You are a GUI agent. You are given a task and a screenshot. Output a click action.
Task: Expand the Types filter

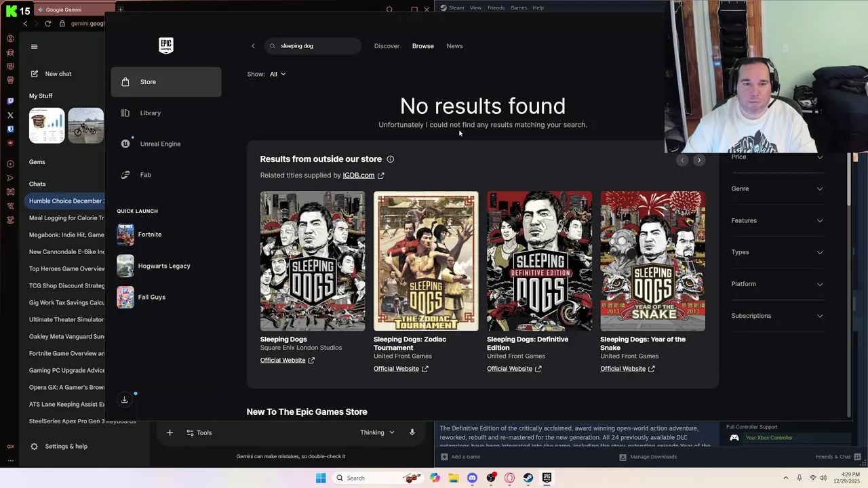(x=777, y=252)
